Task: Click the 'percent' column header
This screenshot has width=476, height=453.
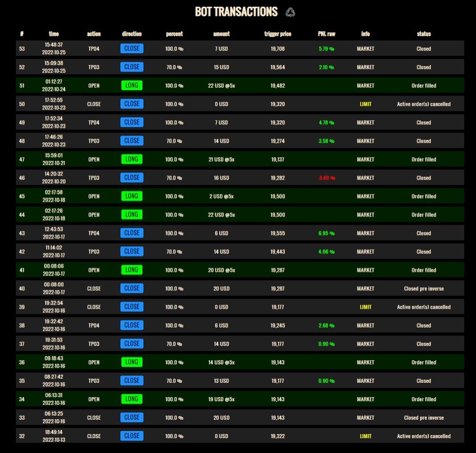Action: [x=174, y=34]
